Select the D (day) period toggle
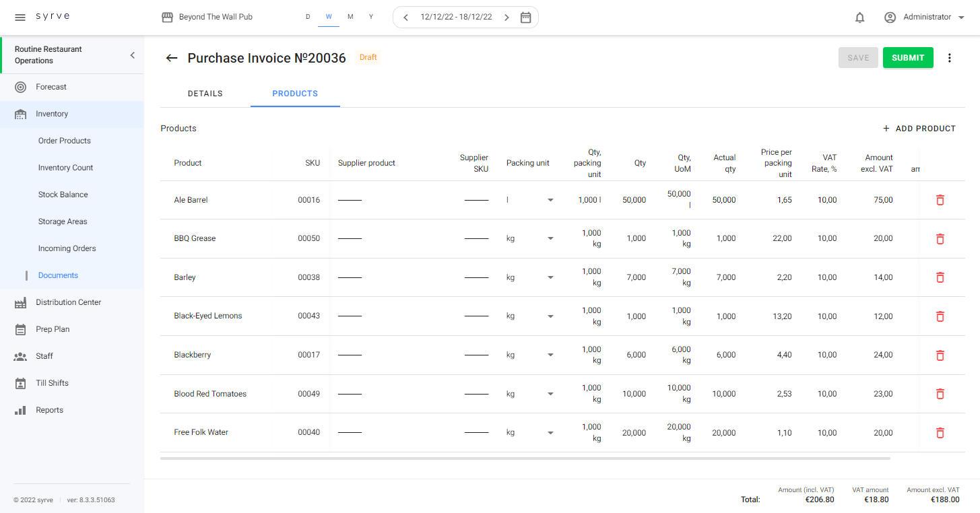The image size is (980, 513). click(x=308, y=17)
